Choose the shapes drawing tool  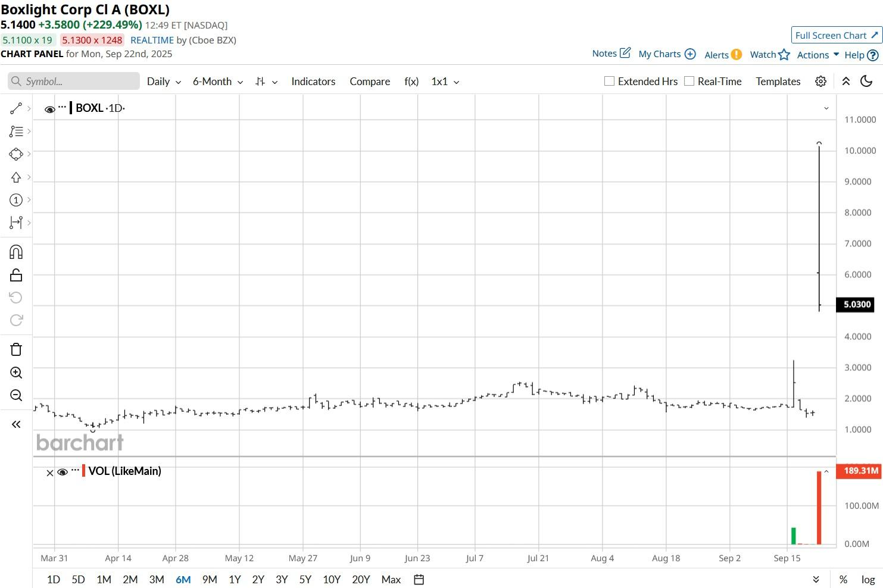click(16, 154)
